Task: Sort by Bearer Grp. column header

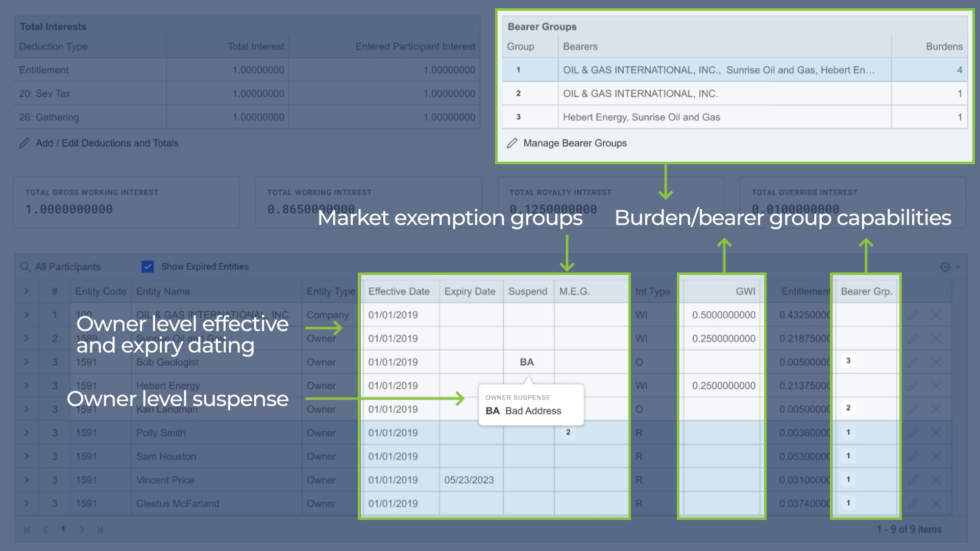Action: 866,291
